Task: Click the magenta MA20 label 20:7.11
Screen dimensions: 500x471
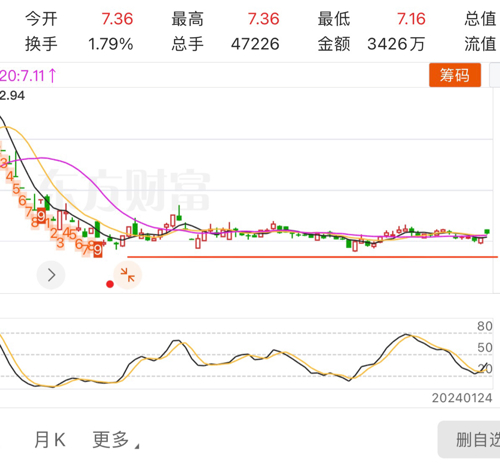Action: [x=22, y=76]
